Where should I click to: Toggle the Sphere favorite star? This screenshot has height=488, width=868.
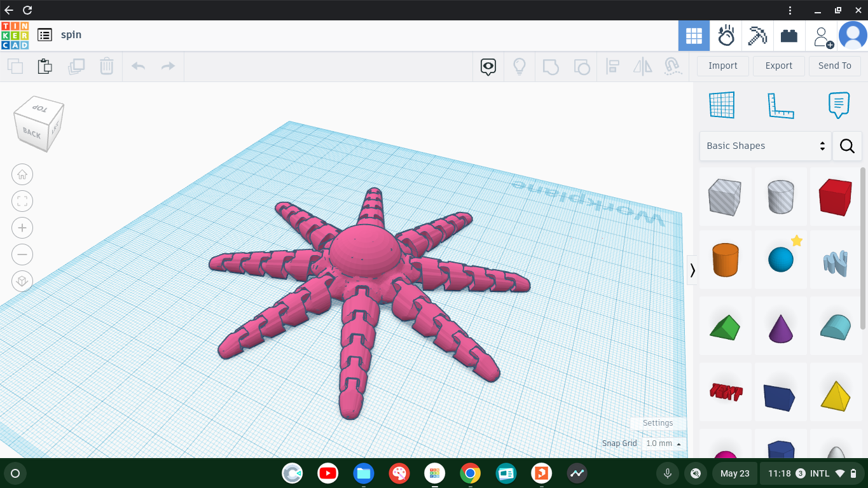tap(797, 241)
